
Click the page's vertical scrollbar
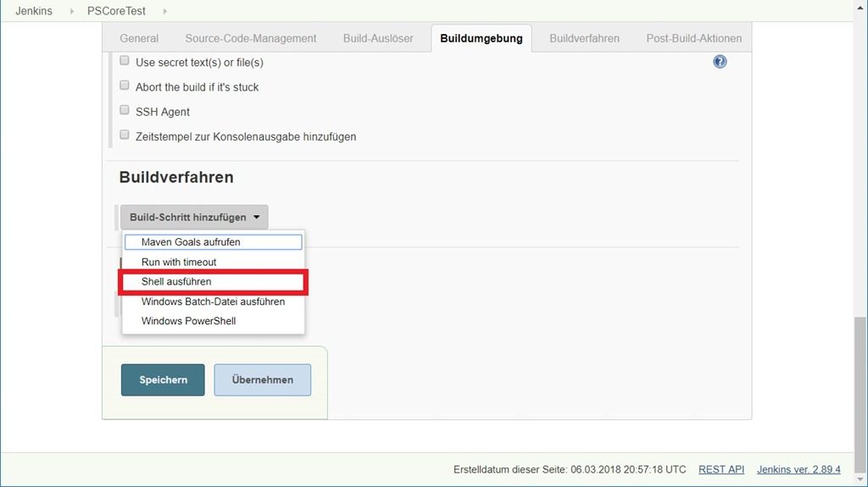[x=860, y=381]
